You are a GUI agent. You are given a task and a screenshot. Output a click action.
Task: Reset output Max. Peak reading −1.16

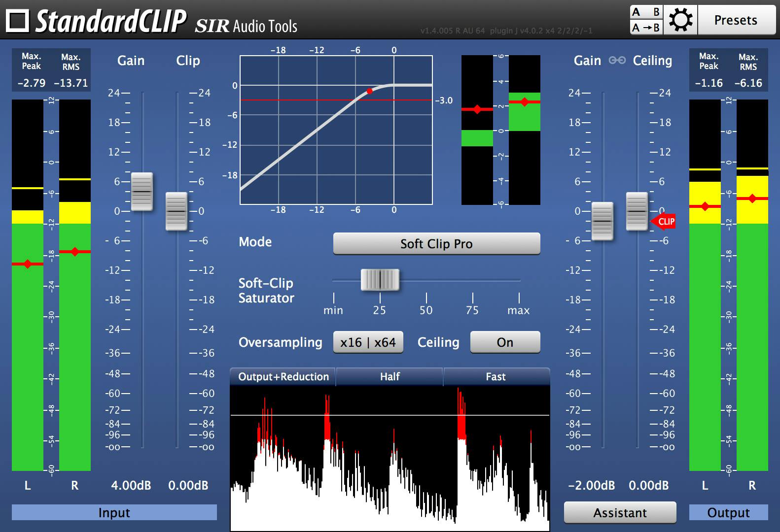[709, 83]
